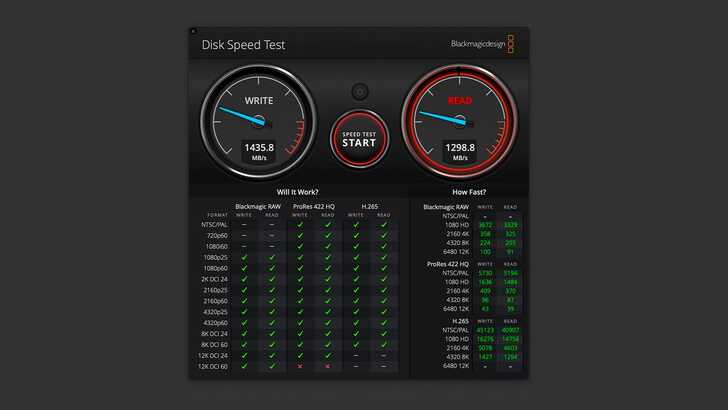Select the 4320p60 format row label
Viewport: 728px width, 410px height.
pos(215,323)
